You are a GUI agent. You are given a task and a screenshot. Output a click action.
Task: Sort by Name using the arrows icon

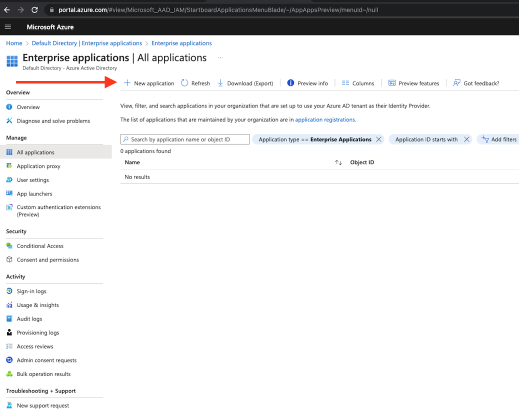[x=338, y=162]
